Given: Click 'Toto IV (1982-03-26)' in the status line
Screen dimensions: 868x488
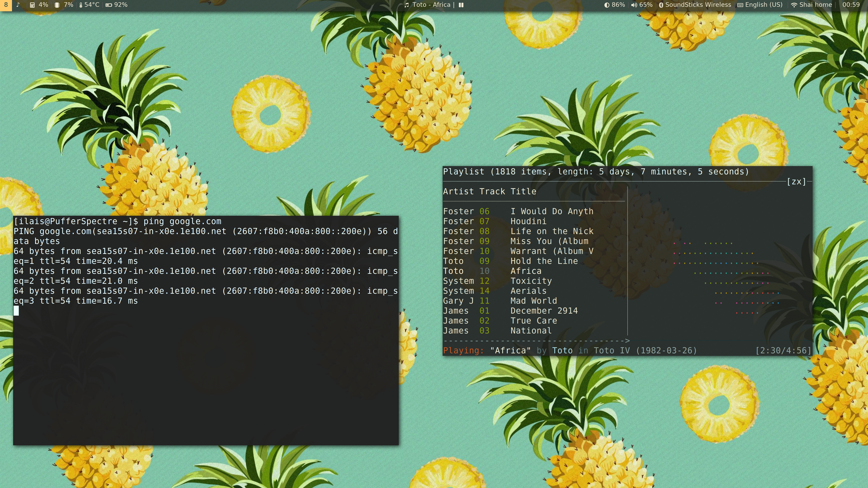Looking at the screenshot, I should click(645, 351).
